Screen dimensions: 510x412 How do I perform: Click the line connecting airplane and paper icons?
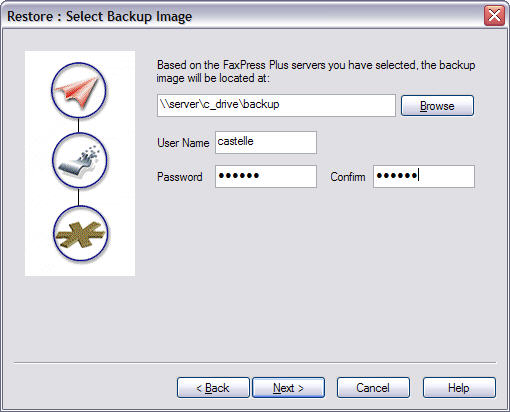(x=79, y=125)
